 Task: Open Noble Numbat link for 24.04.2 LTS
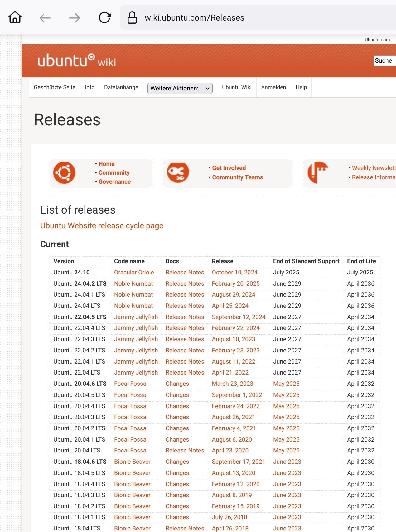pos(133,283)
